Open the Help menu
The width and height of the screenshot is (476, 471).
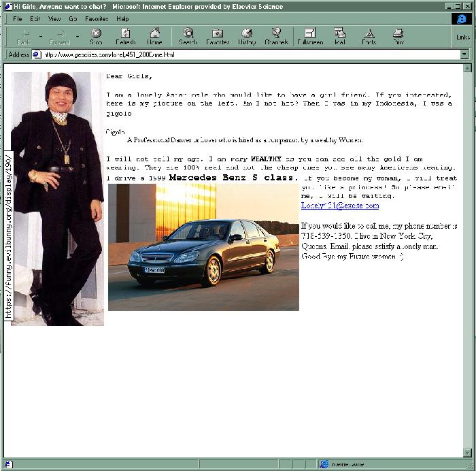coord(122,19)
